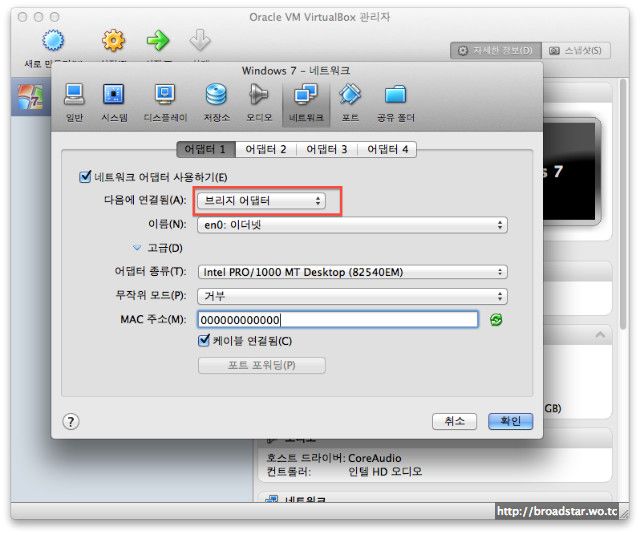The image size is (640, 535).
Task: Toggle 케이블 연결됨 checkbox
Action: tap(203, 340)
